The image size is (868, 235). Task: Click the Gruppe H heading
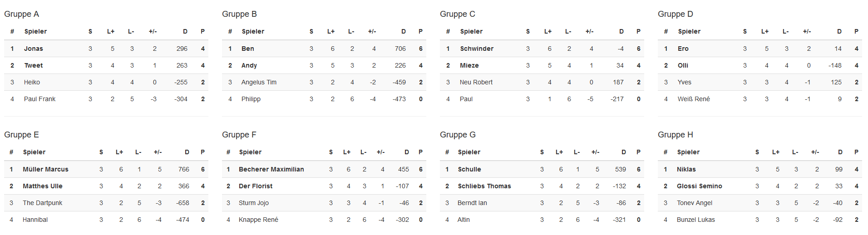(x=676, y=135)
